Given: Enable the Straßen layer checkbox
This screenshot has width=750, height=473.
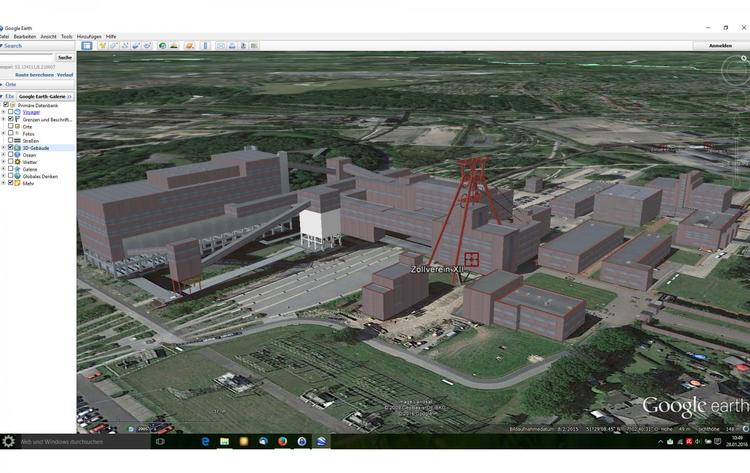Looking at the screenshot, I should tap(11, 141).
